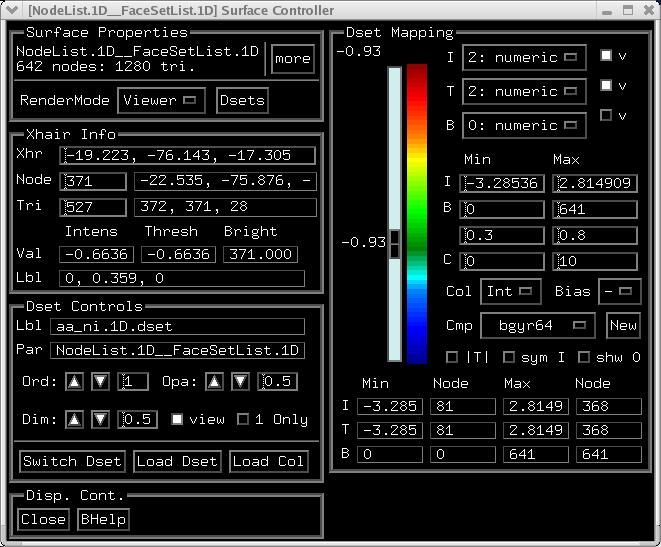This screenshot has height=547, width=661.
Task: Toggle the view checkbox in Dset Controls
Action: pos(177,419)
